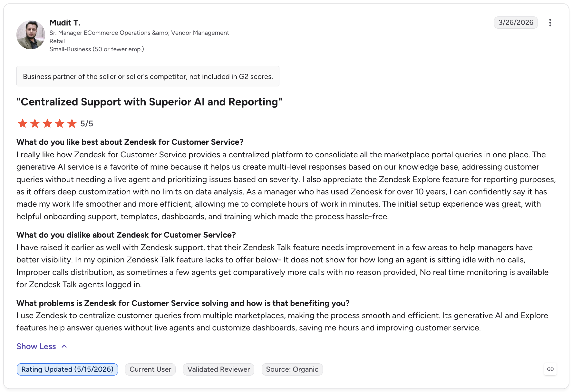Select the Current User tag

150,369
